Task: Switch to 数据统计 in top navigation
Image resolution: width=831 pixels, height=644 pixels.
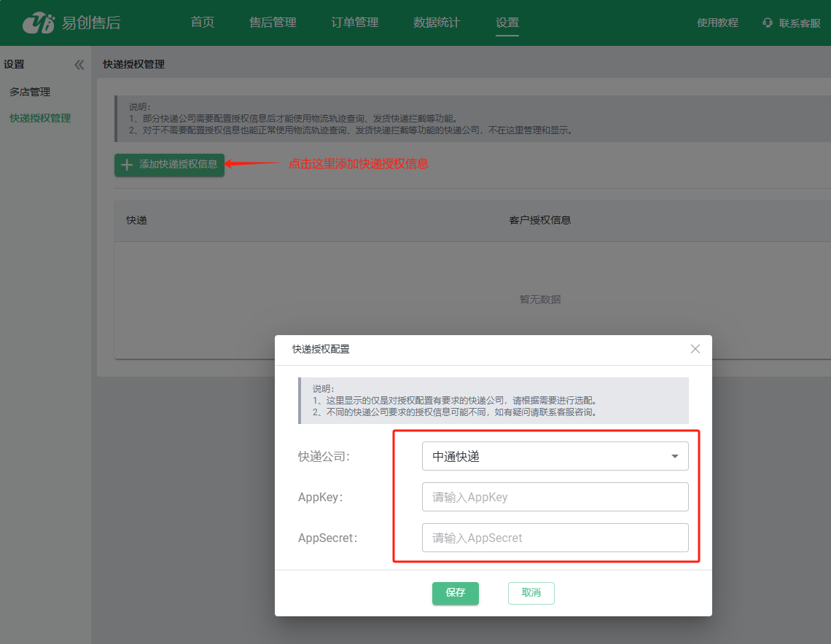Action: 437,23
